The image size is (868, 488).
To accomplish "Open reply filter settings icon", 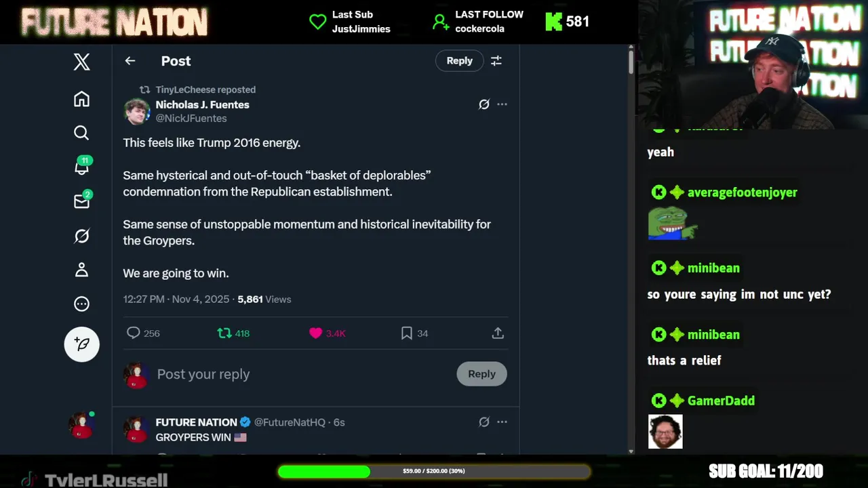I will point(496,60).
